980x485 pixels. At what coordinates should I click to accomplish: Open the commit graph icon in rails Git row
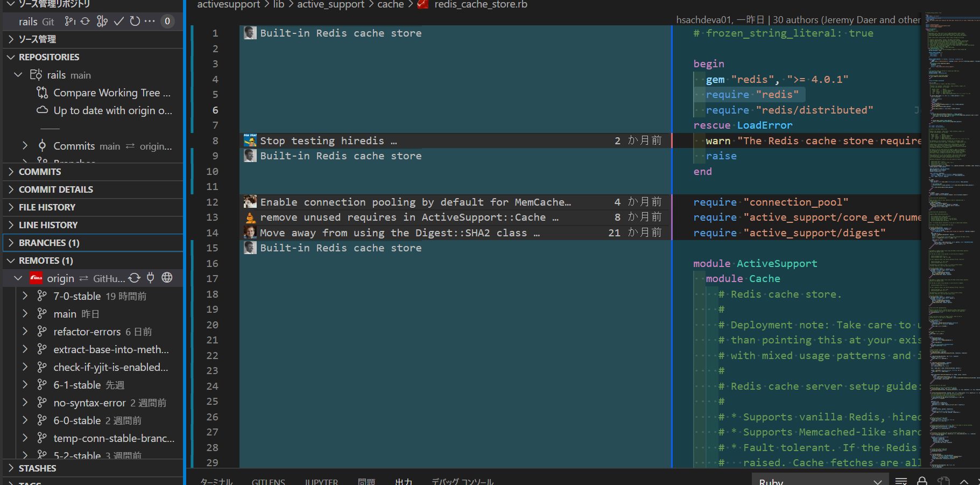click(102, 21)
